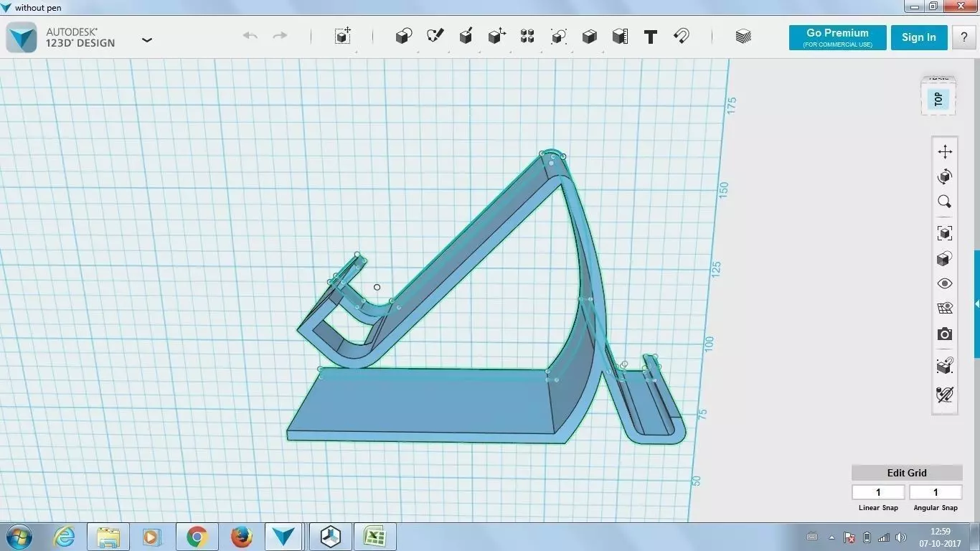Expand the side panel arrow at right edge
The width and height of the screenshot is (980, 551).
coord(976,304)
